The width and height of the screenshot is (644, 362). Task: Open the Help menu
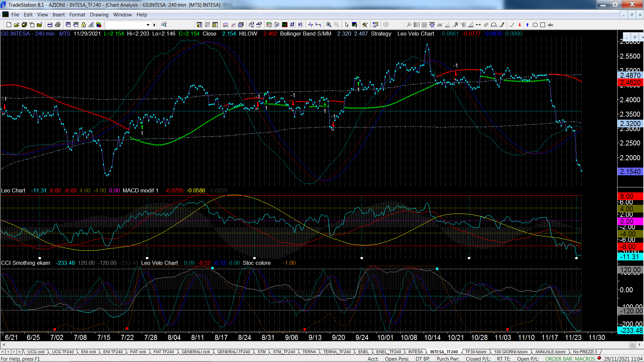[x=142, y=15]
